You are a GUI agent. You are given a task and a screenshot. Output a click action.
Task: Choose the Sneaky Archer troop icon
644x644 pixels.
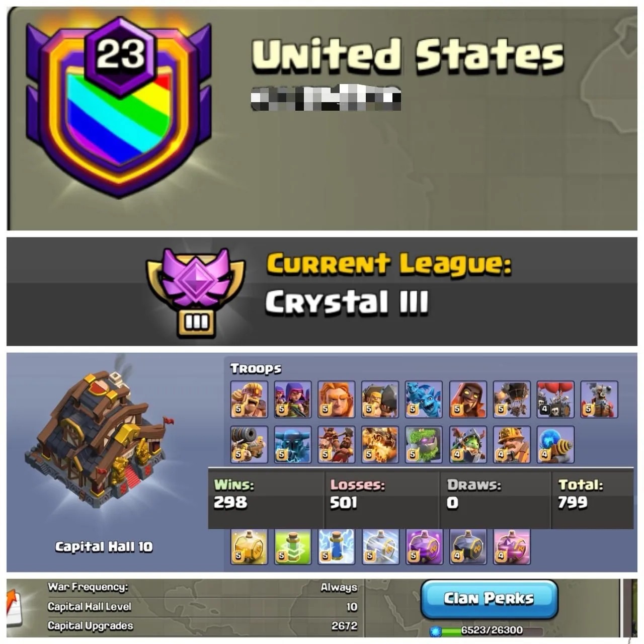[292, 399]
